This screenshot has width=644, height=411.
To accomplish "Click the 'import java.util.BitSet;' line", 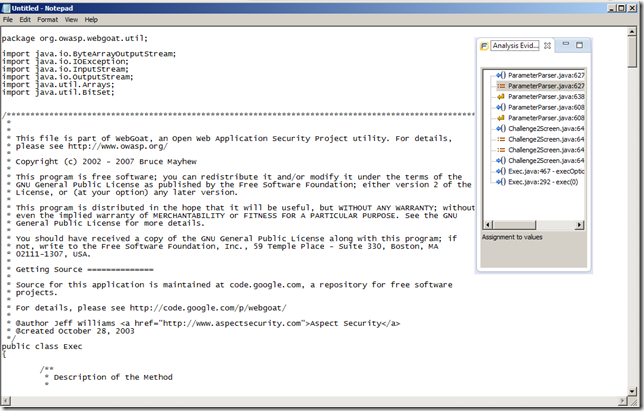I will (x=58, y=92).
